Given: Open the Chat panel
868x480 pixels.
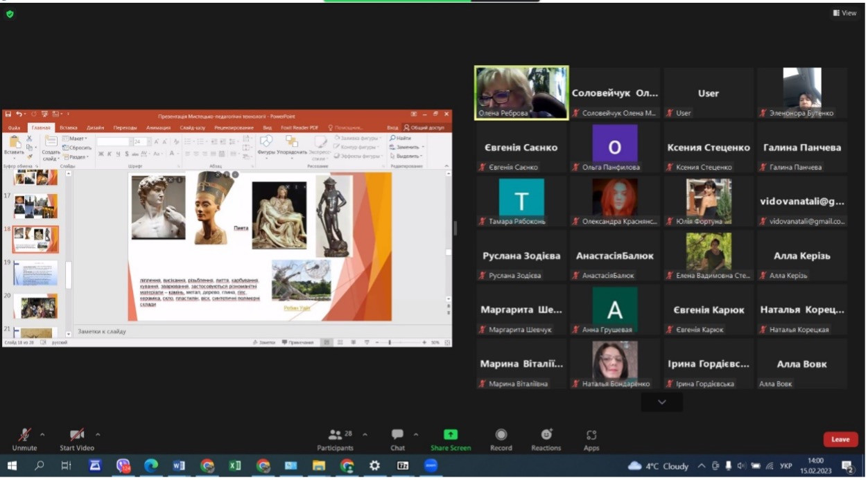Looking at the screenshot, I should pos(397,435).
